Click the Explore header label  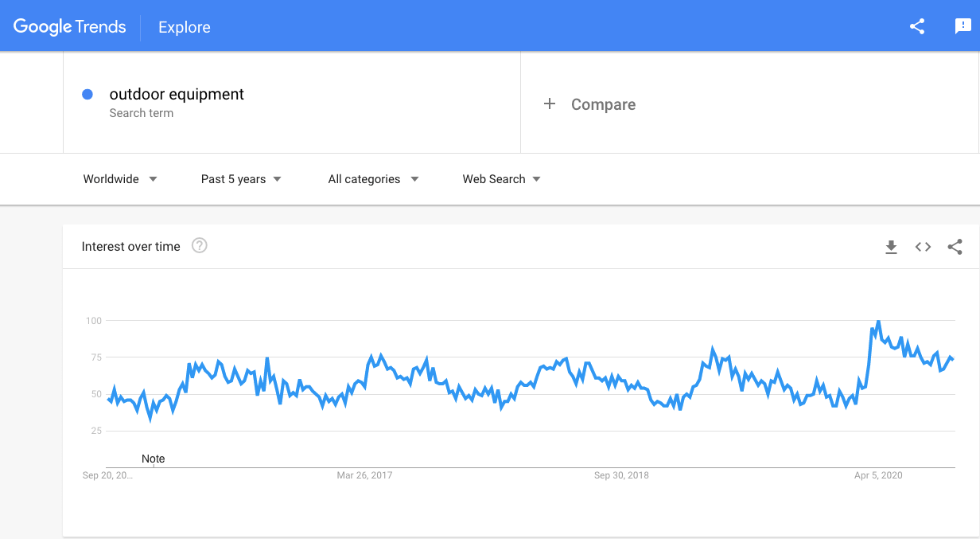[x=184, y=27]
